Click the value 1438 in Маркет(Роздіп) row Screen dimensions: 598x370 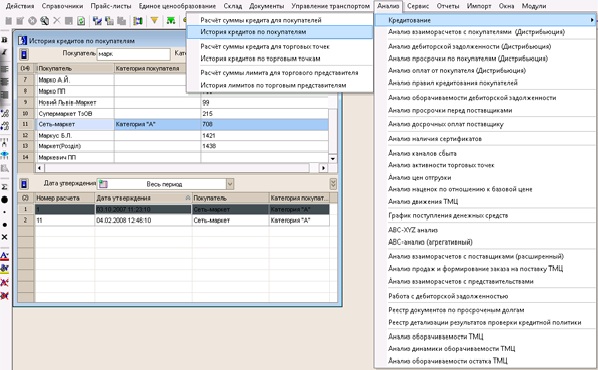209,146
